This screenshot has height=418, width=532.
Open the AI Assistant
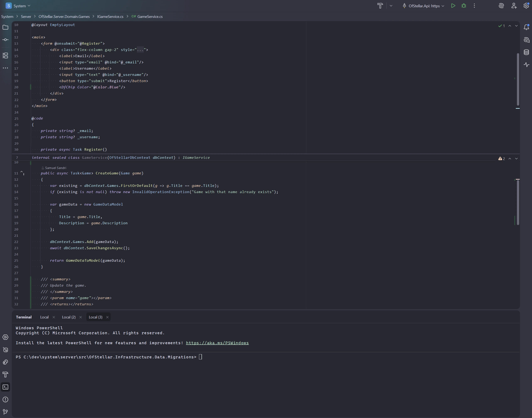tap(501, 6)
